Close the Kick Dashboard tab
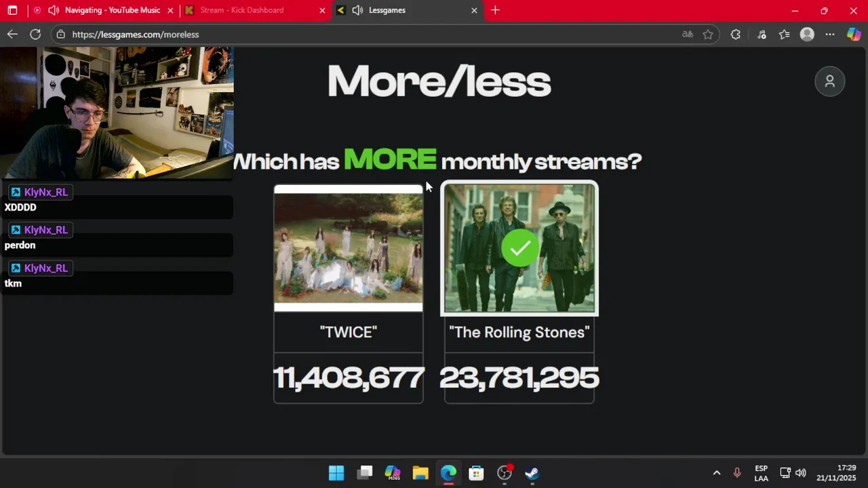This screenshot has height=488, width=868. (x=322, y=10)
